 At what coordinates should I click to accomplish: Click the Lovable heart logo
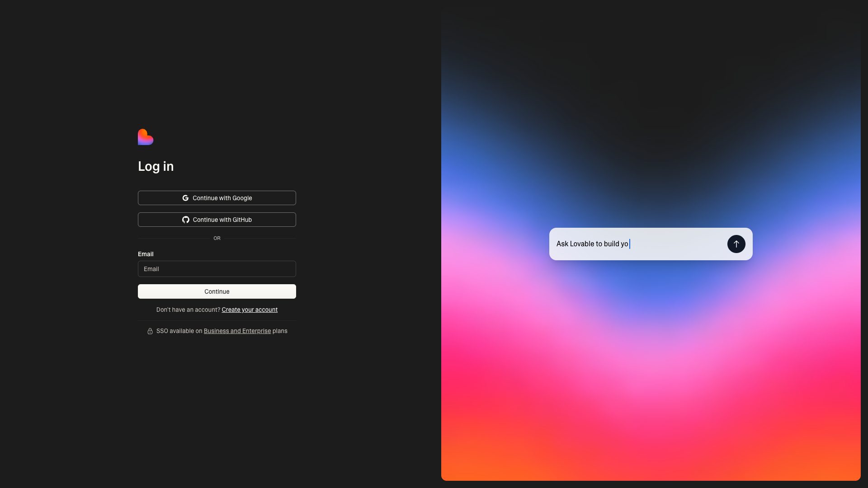coord(146,137)
